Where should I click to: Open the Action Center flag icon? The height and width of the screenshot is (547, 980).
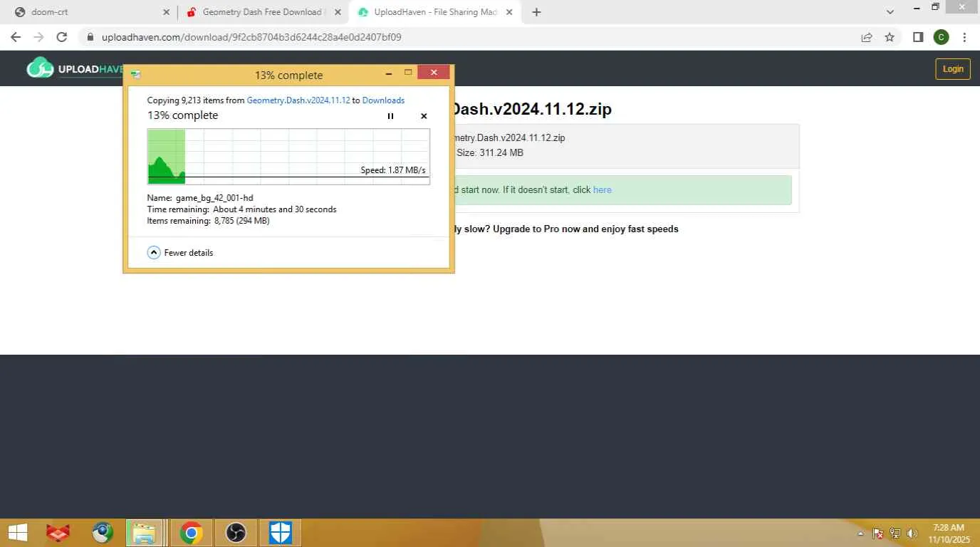tap(878, 533)
